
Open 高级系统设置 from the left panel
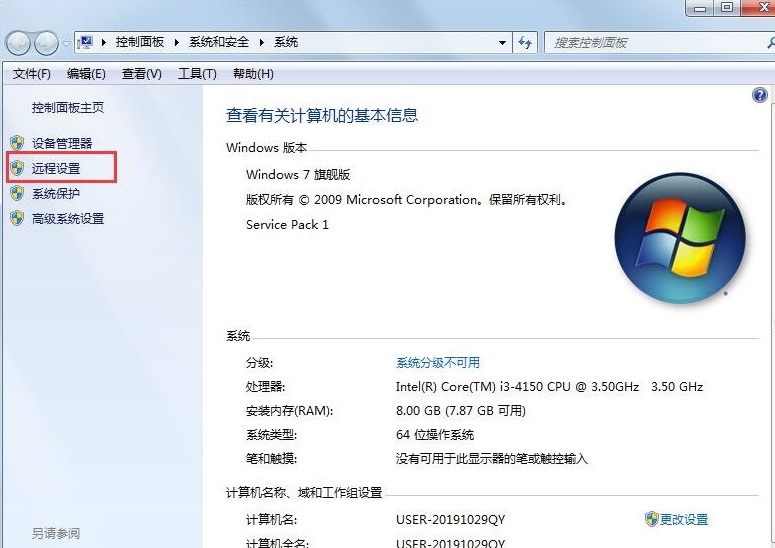pos(68,219)
